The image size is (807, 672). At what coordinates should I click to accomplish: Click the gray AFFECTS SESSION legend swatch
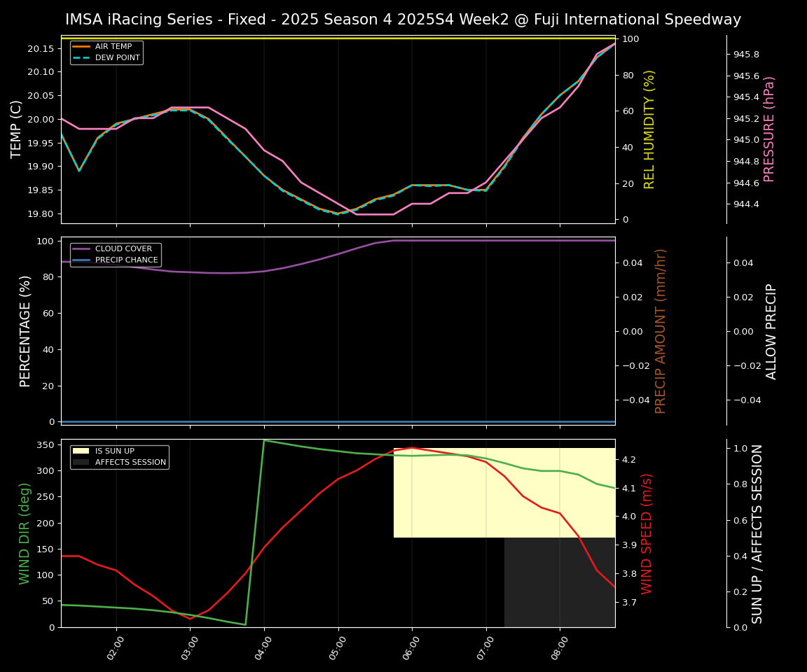click(x=81, y=462)
